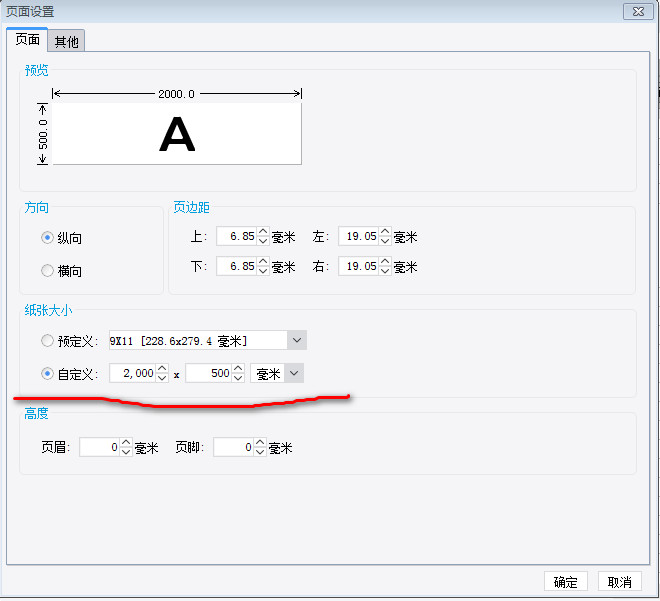Click the 上 margin input field

[236, 236]
